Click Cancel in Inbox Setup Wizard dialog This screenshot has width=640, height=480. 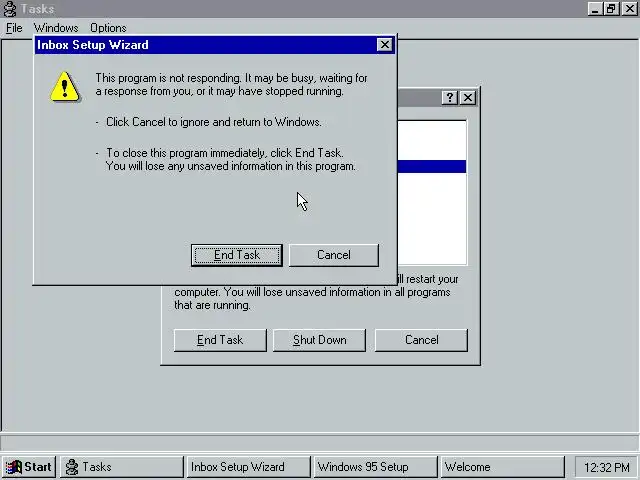tap(334, 255)
